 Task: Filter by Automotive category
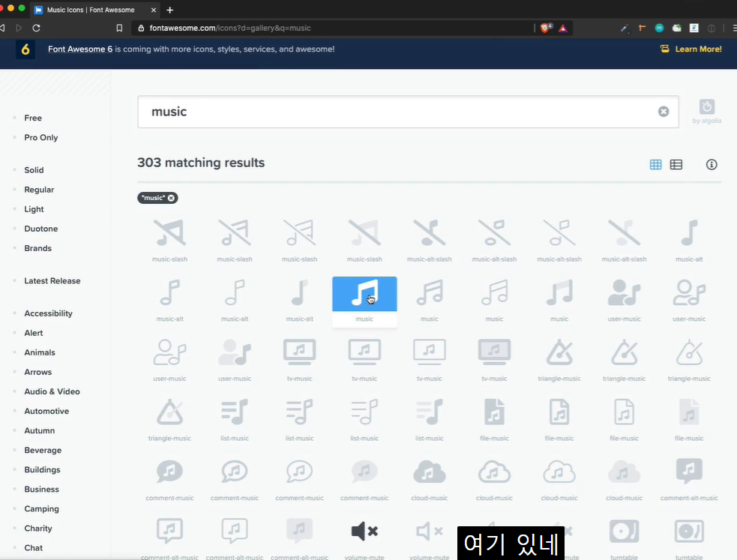point(46,411)
